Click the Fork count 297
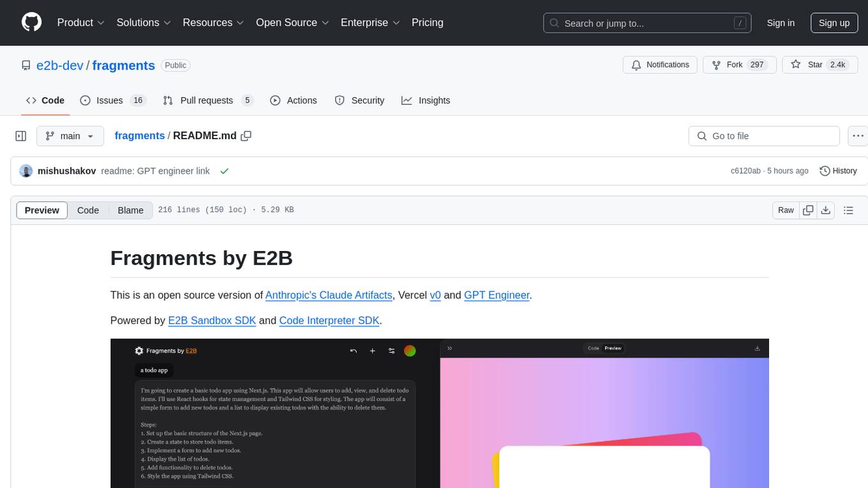868x488 pixels. coord(757,65)
